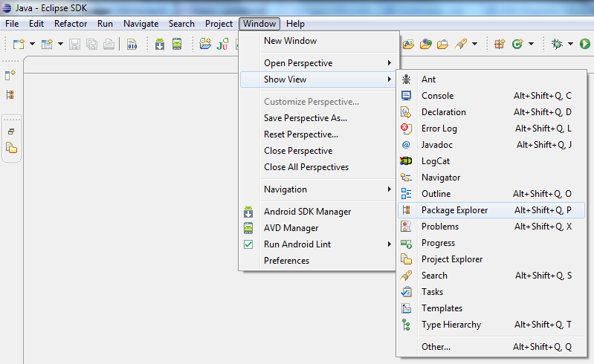Click the folder icon with briefcase

(x=442, y=45)
